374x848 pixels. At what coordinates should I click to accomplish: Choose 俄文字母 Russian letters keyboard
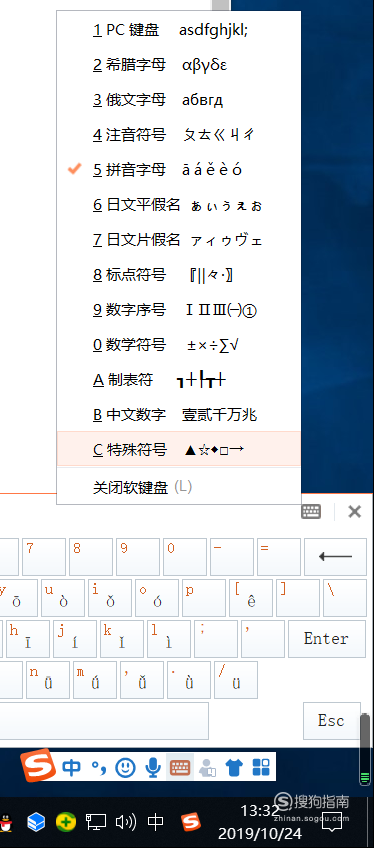pos(178,100)
